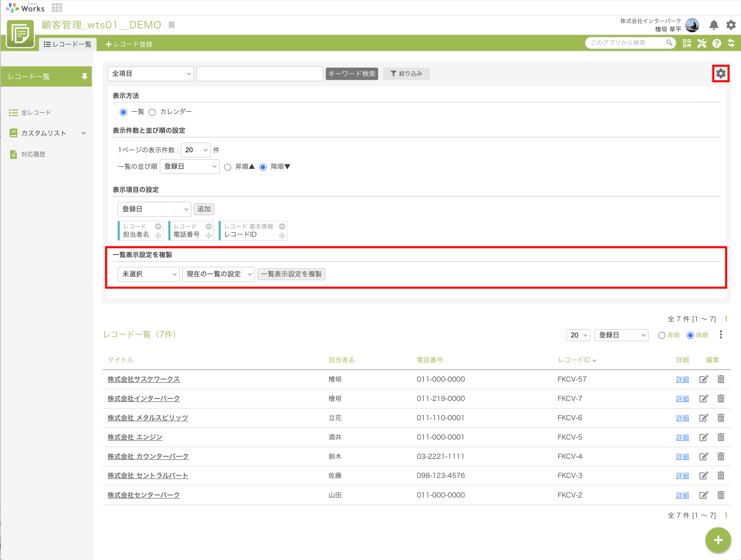Open 詳細 for 株式会社 セントラルパート
This screenshot has width=741, height=560.
coord(683,476)
